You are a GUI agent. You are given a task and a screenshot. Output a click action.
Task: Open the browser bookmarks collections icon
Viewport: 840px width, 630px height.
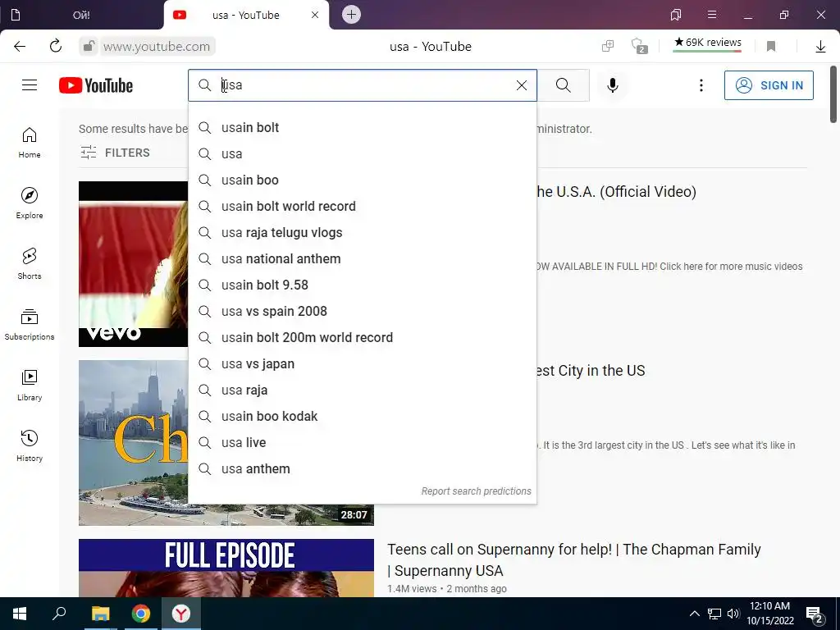pos(676,15)
